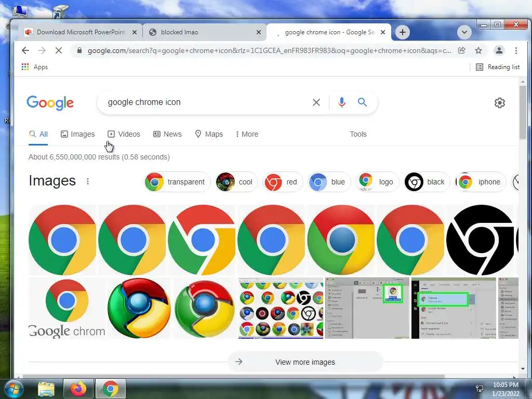Go back to the previous page
Viewport: 532px width, 399px height.
(x=25, y=50)
